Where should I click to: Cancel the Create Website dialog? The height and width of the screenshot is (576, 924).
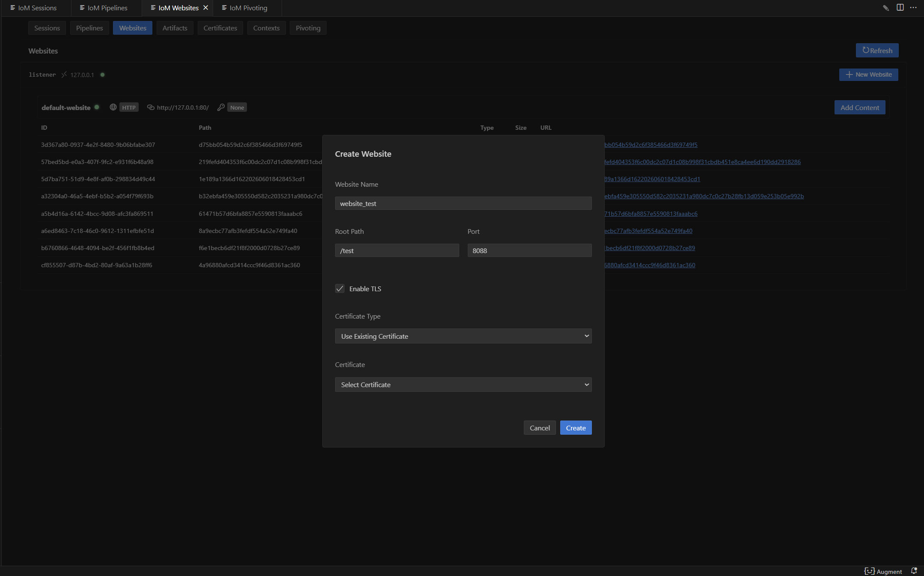pos(539,428)
